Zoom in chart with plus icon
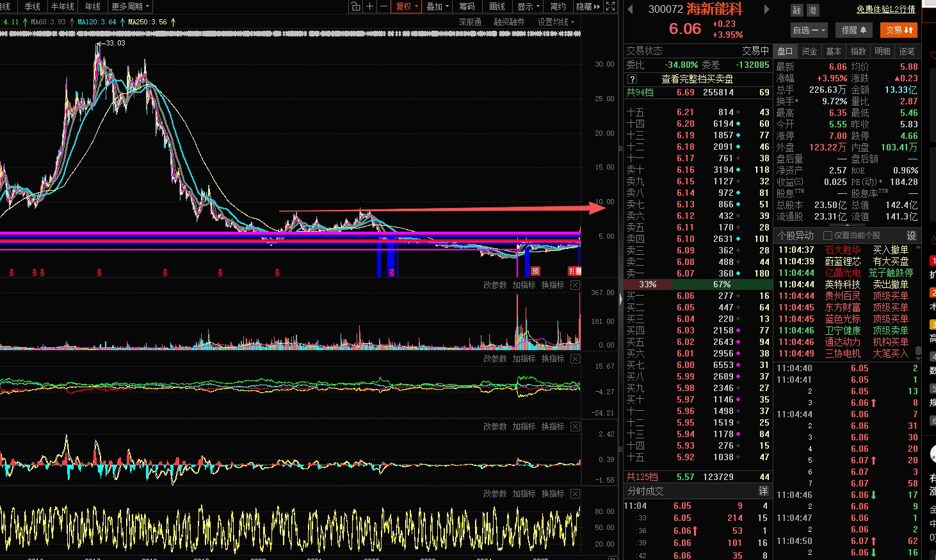This screenshot has width=936, height=560. [369, 6]
